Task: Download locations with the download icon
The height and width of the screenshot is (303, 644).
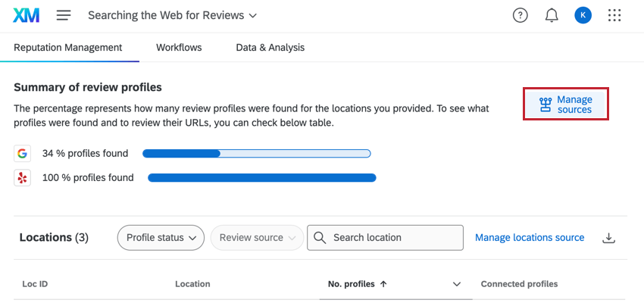Action: [x=608, y=238]
